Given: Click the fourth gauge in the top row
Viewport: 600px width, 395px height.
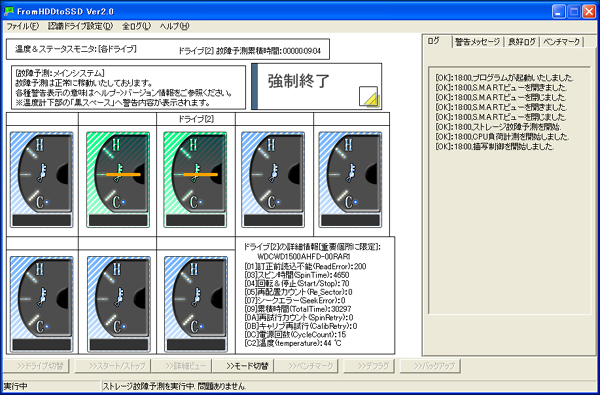Looking at the screenshot, I should click(x=273, y=180).
